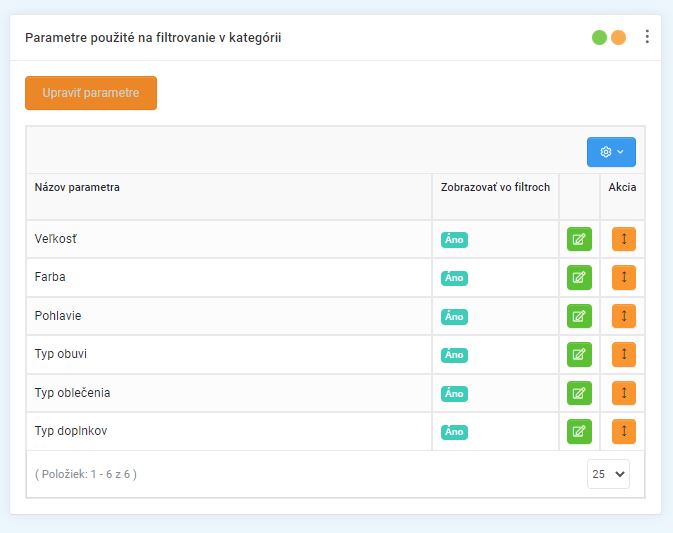Click move icon in Typ doplnkov row

(x=623, y=431)
